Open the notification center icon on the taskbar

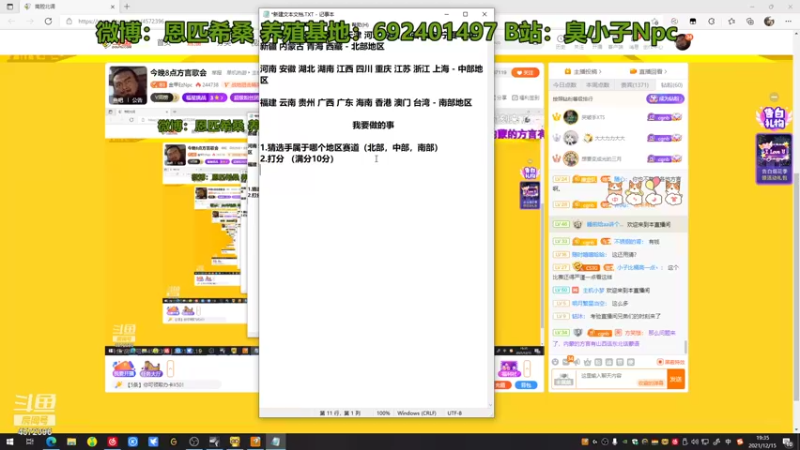789,441
